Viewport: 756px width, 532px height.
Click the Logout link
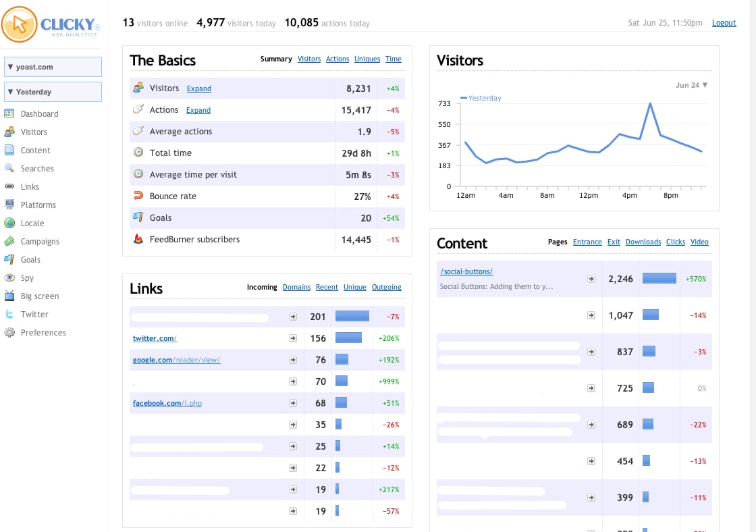724,23
